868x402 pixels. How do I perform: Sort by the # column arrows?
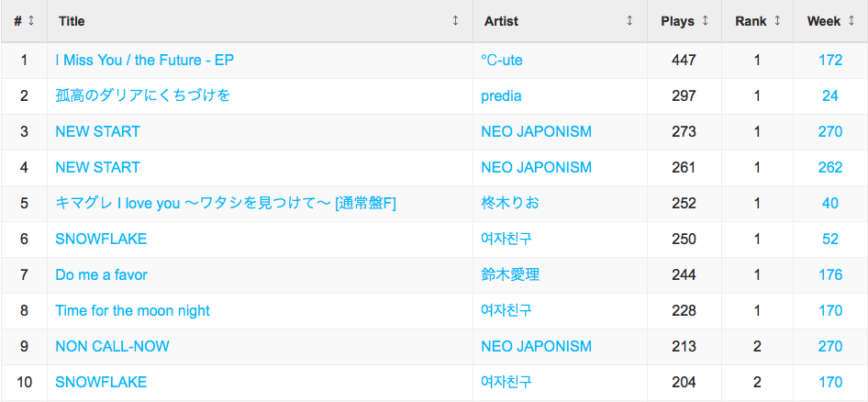click(31, 21)
